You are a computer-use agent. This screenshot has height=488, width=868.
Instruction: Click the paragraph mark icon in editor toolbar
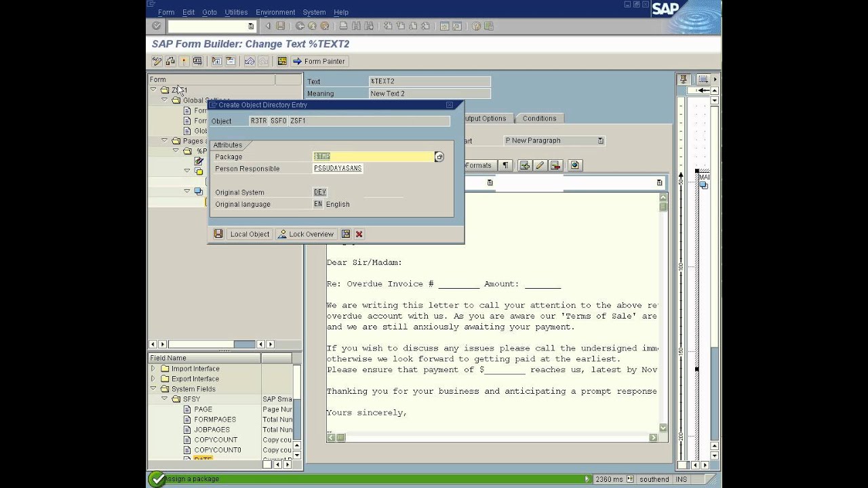[x=505, y=165]
